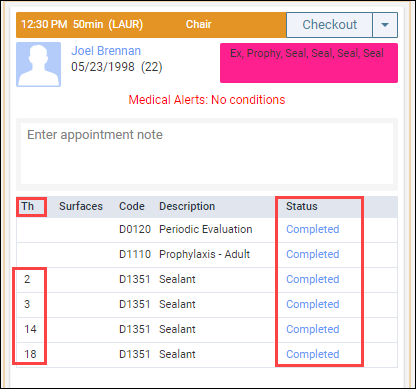Image resolution: width=416 pixels, height=389 pixels.
Task: Click Completed status for tooth 2 Sealant
Action: pyautogui.click(x=313, y=279)
